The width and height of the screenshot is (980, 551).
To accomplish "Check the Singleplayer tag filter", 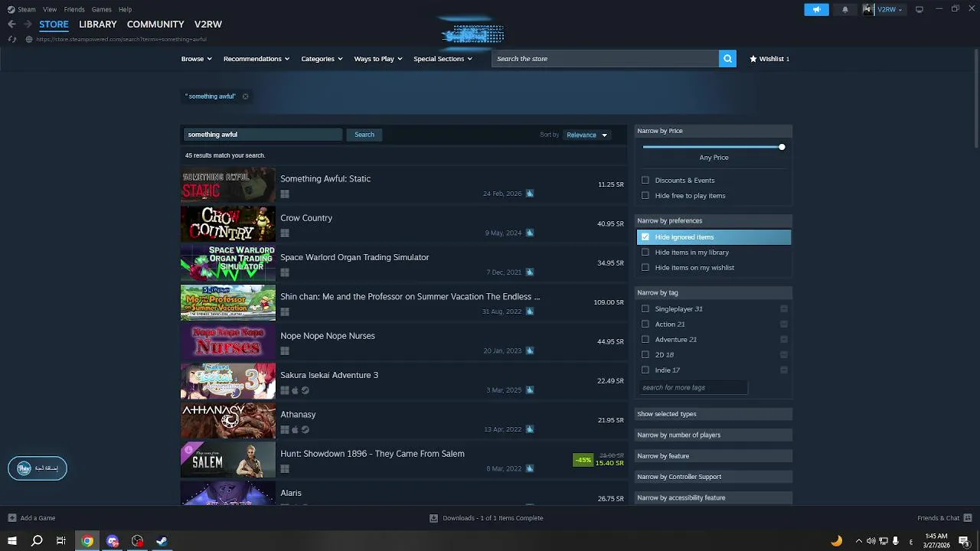I will click(645, 309).
